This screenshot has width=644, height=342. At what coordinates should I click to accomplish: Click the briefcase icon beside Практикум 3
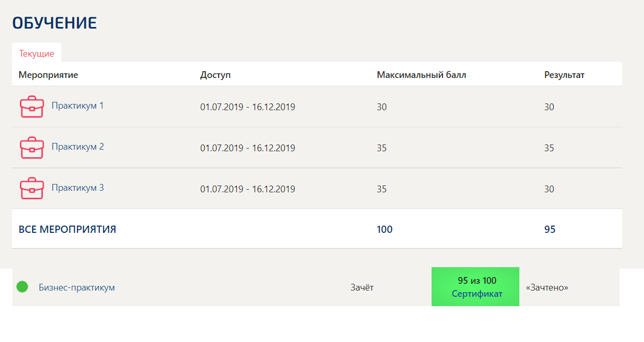point(32,189)
